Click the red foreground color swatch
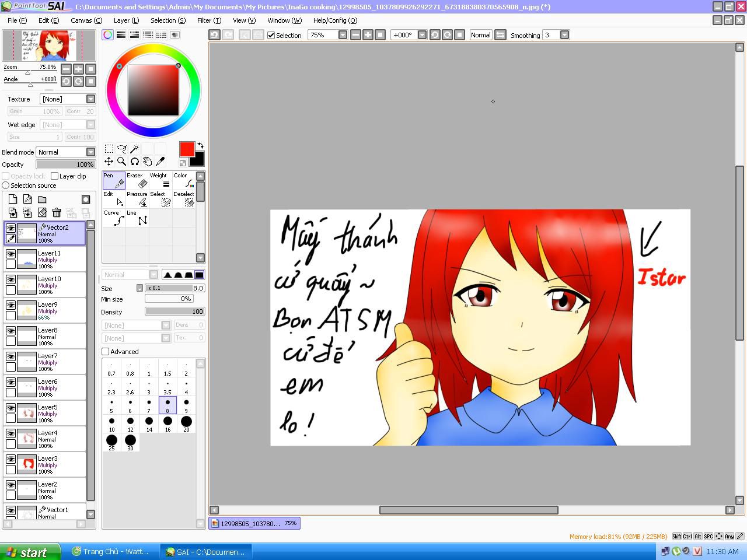Screen dimensions: 747x560 187,149
